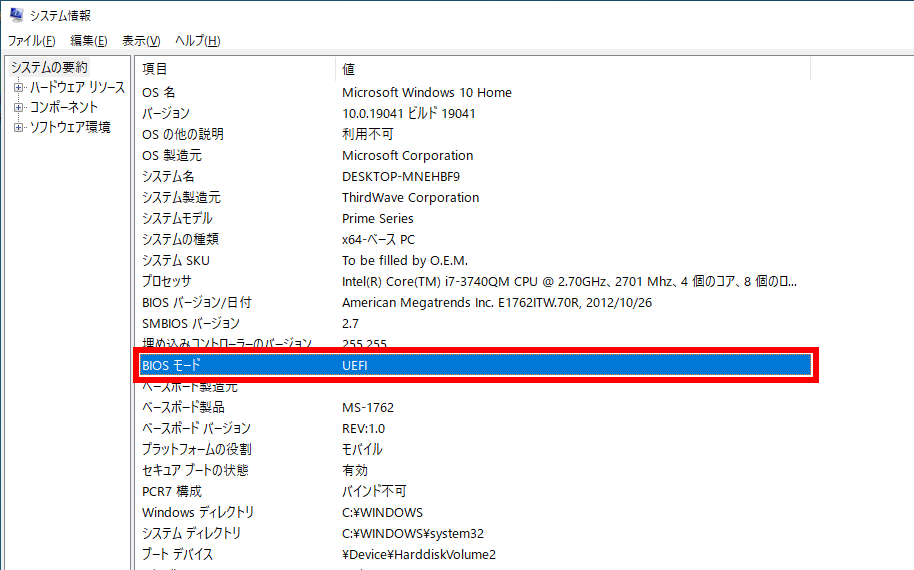
Task: Expand the コンポーネント tree node
Action: tap(18, 108)
